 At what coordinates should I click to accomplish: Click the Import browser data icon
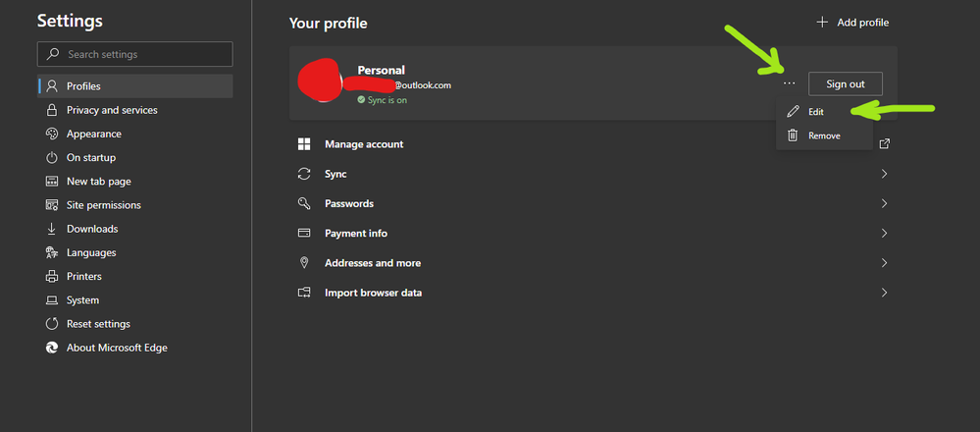click(x=304, y=293)
